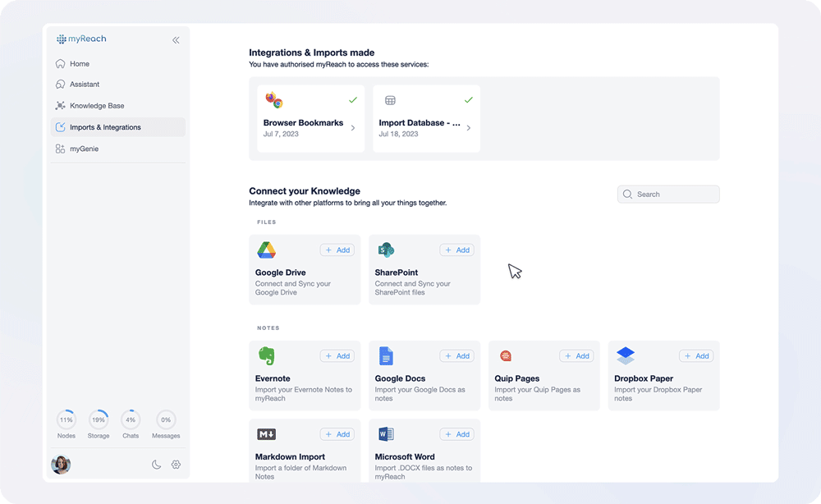Collapse the sidebar with double-chevron icon
Viewport: 821px width, 504px height.
coord(176,40)
